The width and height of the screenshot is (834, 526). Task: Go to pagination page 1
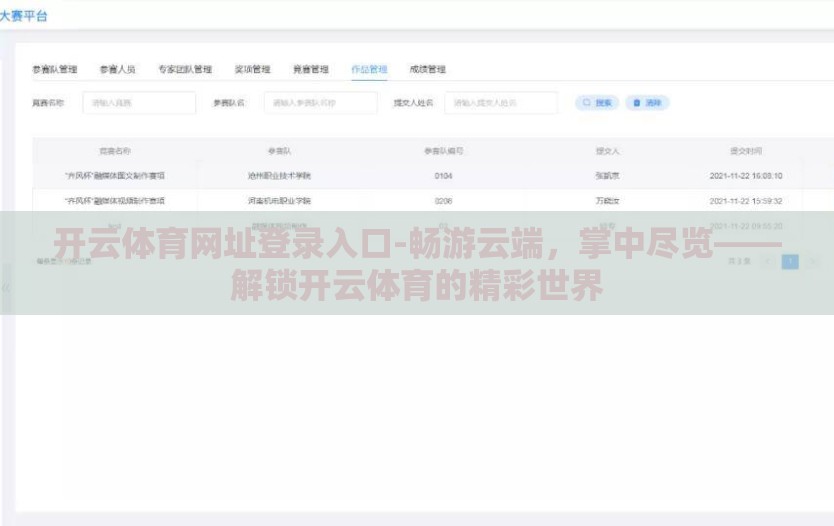[x=790, y=261]
